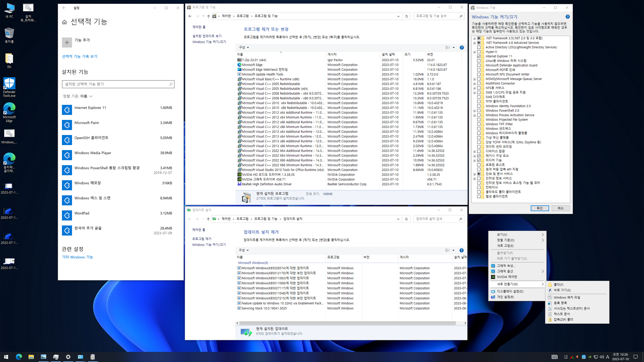This screenshot has width=644, height=362.
Task: Toggle .NET Framework 3.5 checkbox
Action: 479,38
